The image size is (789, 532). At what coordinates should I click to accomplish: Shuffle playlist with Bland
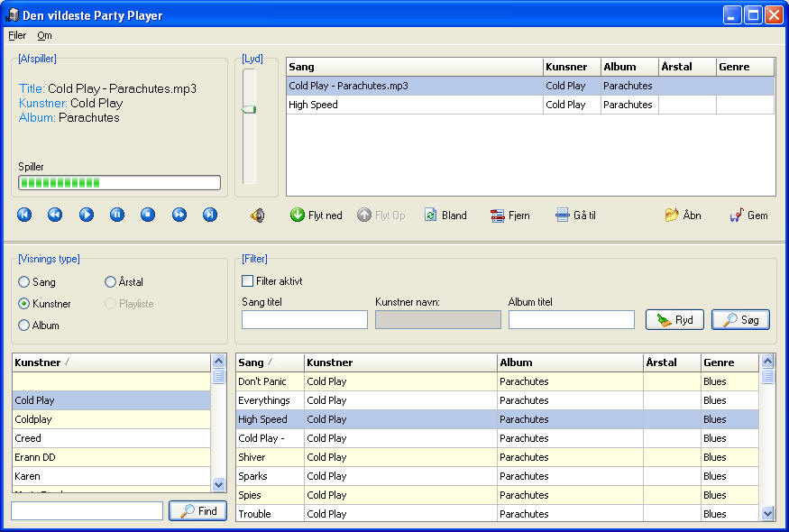coord(445,216)
